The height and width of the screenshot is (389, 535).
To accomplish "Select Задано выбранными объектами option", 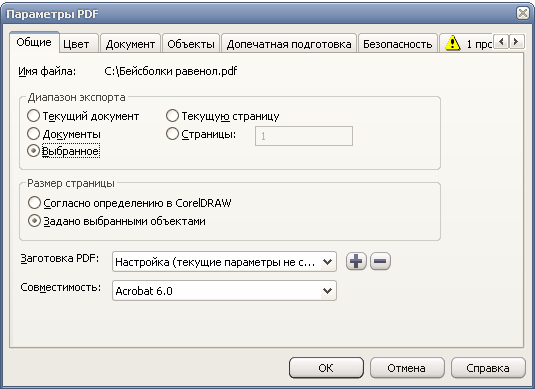I will [x=34, y=221].
